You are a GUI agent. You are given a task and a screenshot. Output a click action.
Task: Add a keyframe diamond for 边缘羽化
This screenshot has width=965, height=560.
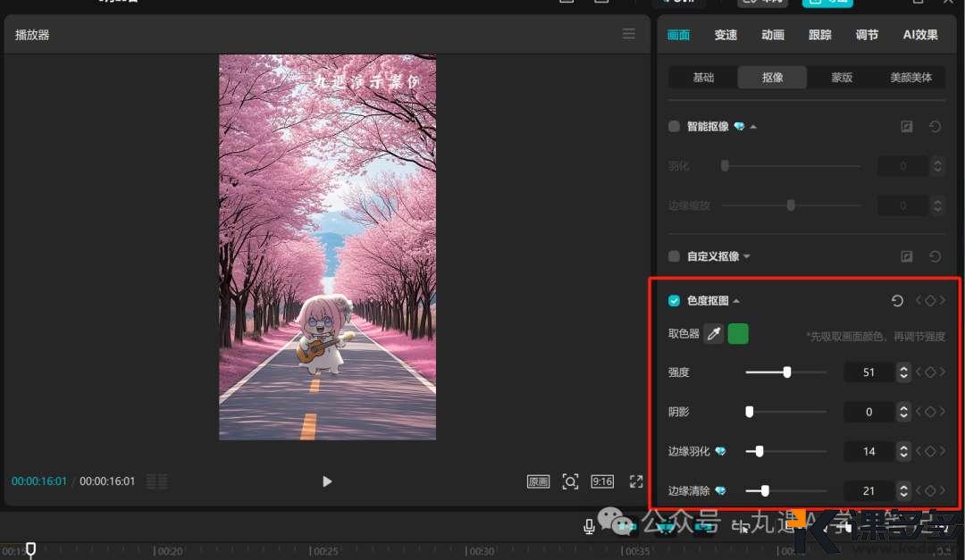[x=930, y=451]
